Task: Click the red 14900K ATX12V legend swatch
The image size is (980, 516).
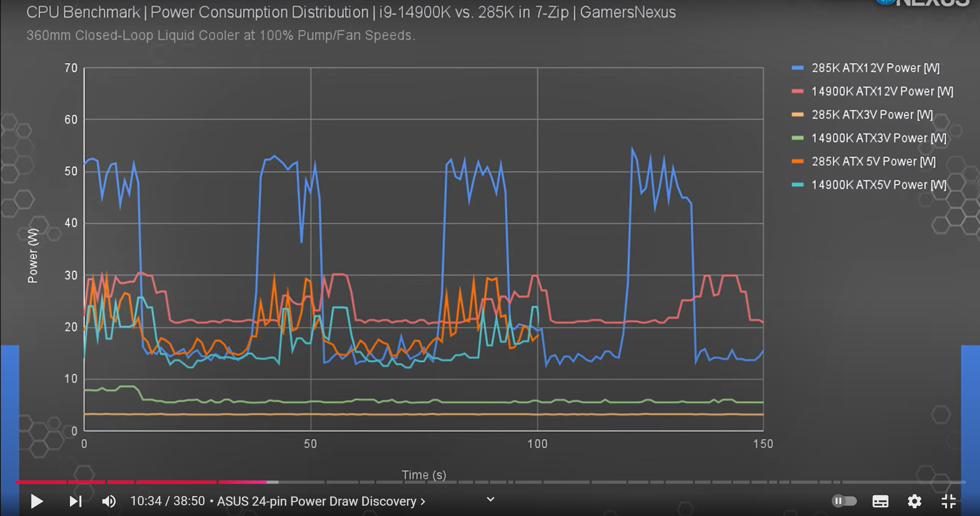Action: (797, 91)
